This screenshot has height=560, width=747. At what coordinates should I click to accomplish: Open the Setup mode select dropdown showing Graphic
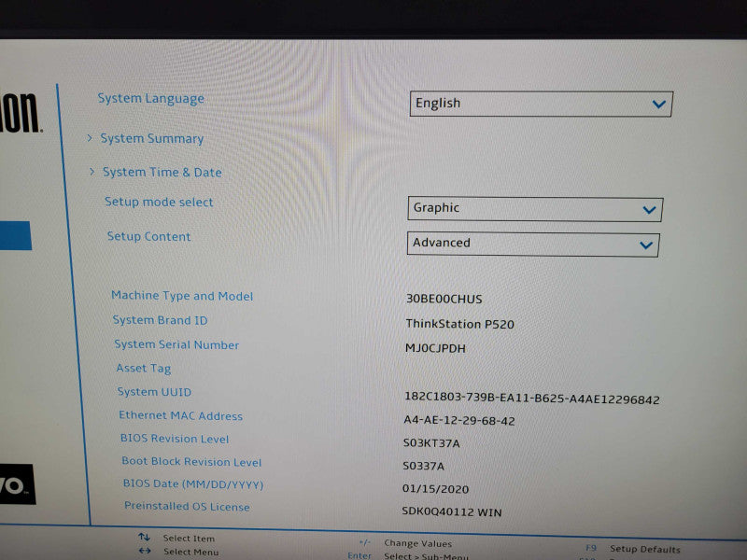point(535,209)
